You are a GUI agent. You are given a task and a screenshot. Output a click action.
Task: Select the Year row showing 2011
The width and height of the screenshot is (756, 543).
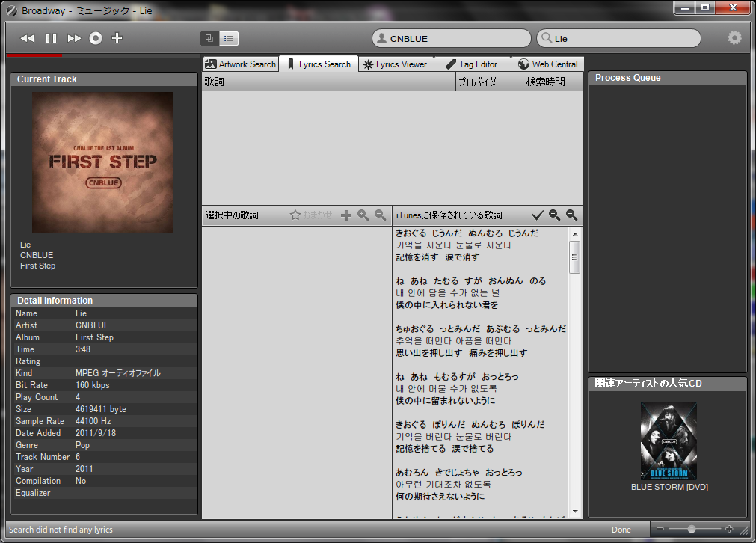point(104,469)
